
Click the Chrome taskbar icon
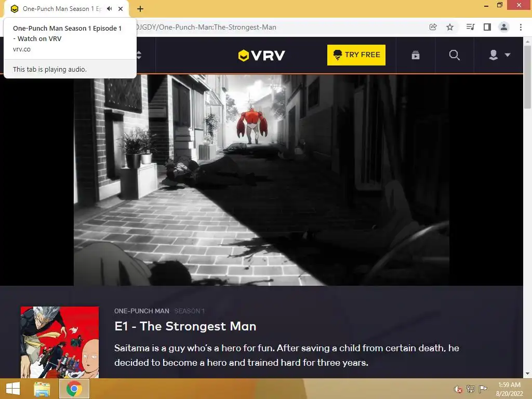tap(74, 389)
